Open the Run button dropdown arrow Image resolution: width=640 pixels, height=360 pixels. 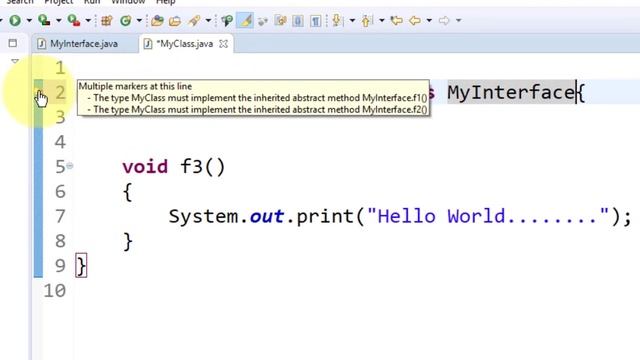(x=29, y=20)
